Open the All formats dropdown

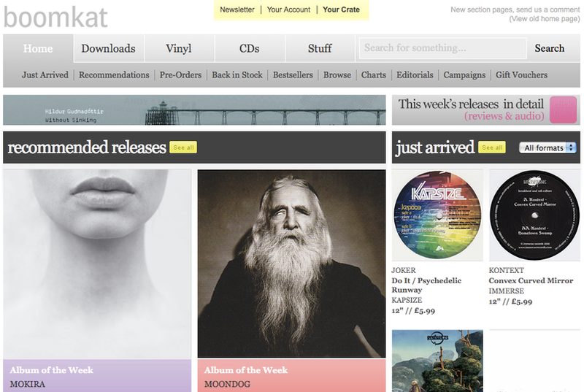point(547,147)
